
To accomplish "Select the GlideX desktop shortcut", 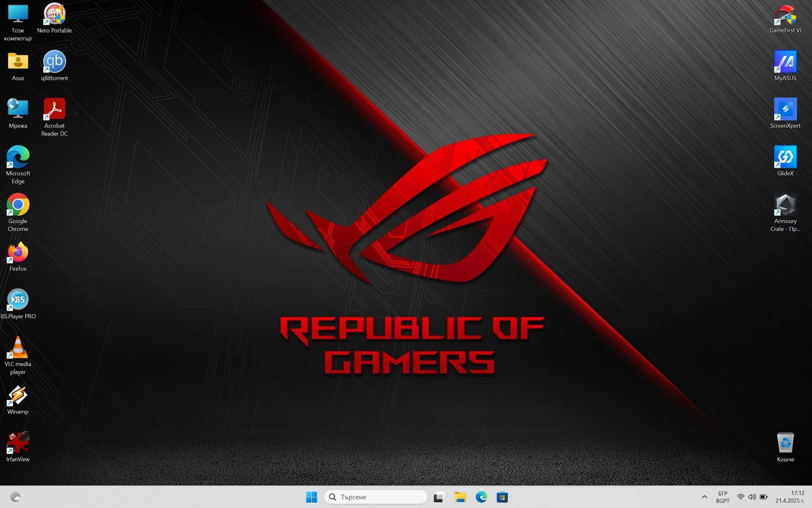I will tap(785, 162).
